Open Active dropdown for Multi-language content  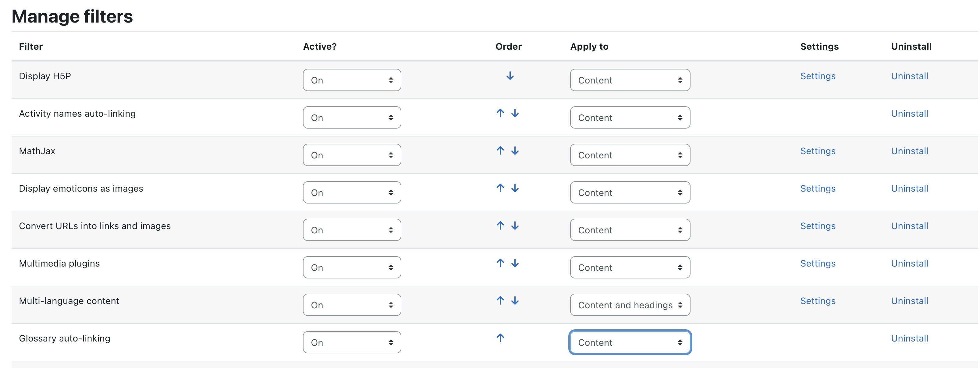[352, 305]
